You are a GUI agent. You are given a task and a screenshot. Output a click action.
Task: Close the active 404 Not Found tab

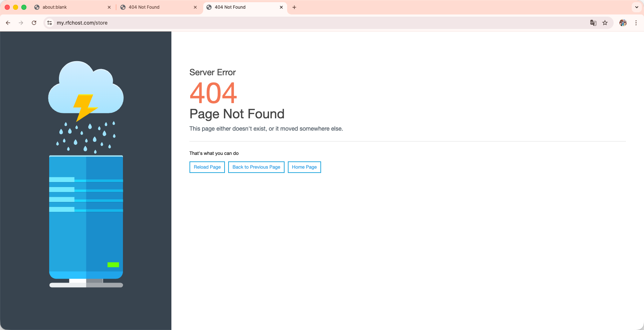coord(281,7)
